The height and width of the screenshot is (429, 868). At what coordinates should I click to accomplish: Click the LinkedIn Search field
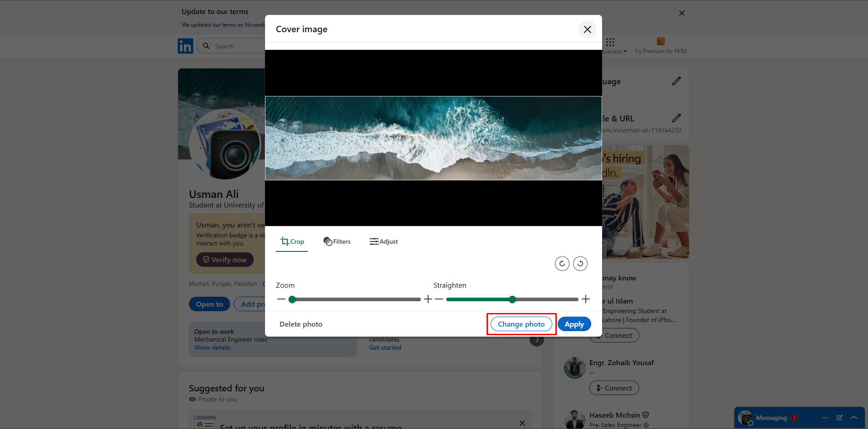(x=231, y=46)
